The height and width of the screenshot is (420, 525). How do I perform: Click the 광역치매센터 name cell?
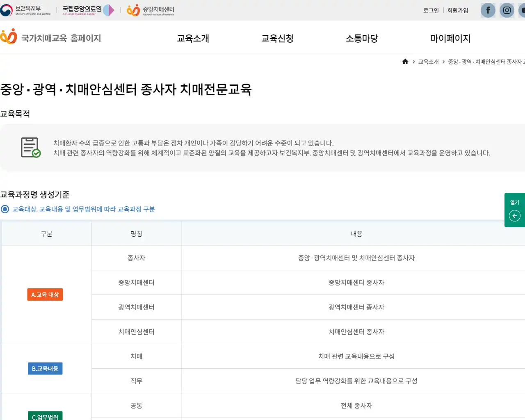136,307
